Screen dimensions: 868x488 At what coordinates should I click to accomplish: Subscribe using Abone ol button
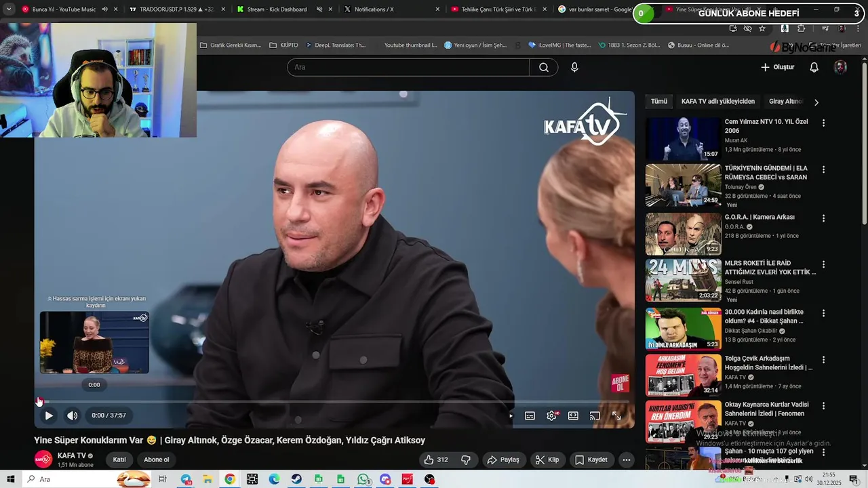pos(156,460)
